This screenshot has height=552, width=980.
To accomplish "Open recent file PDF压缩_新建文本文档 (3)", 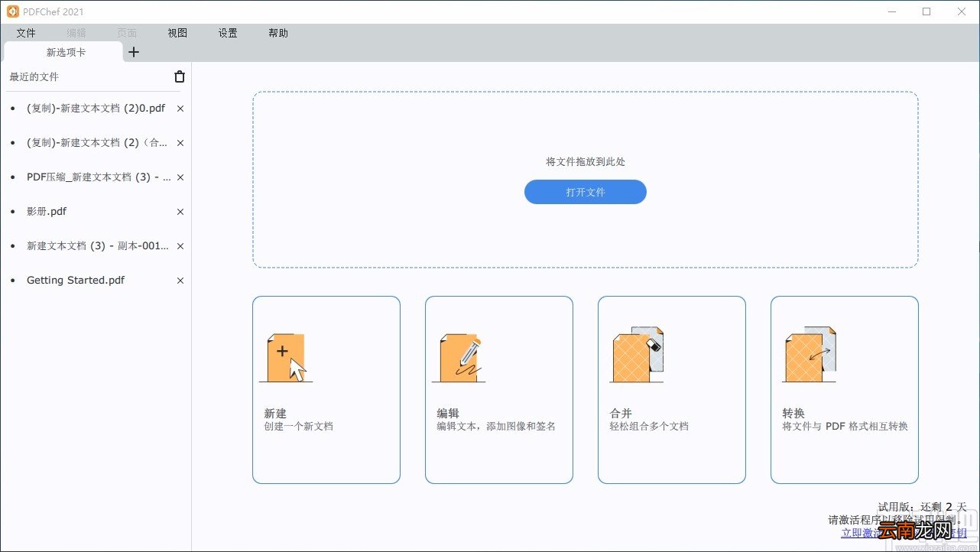I will [x=99, y=177].
